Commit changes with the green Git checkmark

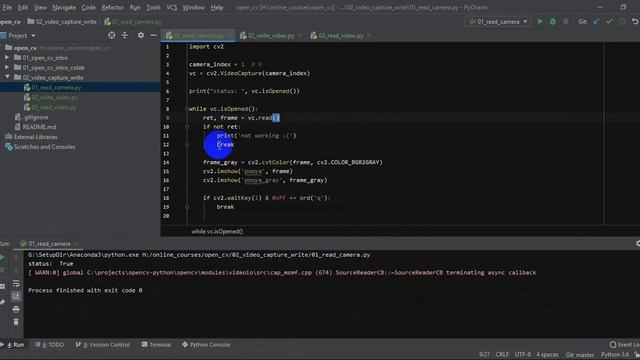click(609, 21)
